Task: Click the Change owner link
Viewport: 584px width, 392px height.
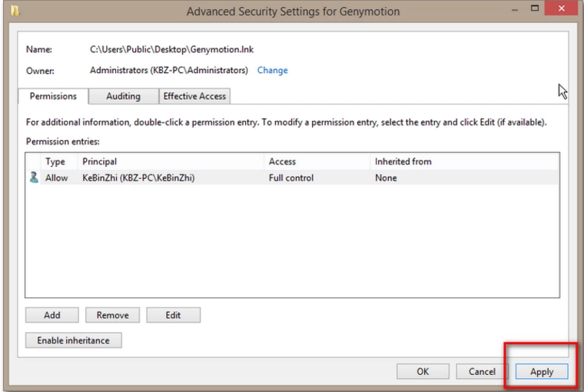Action: (272, 71)
